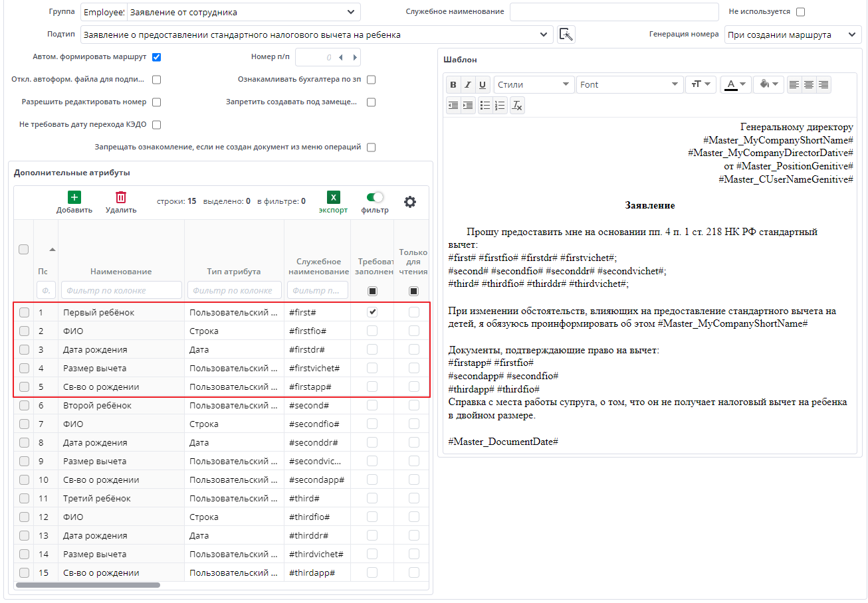Toggle bold formatting in template editor
868x603 pixels.
pos(453,85)
